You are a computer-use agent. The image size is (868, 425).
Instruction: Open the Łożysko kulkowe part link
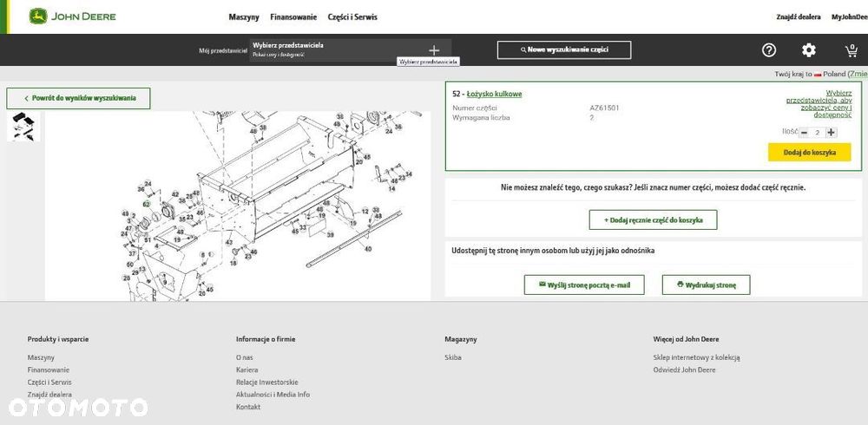(495, 94)
